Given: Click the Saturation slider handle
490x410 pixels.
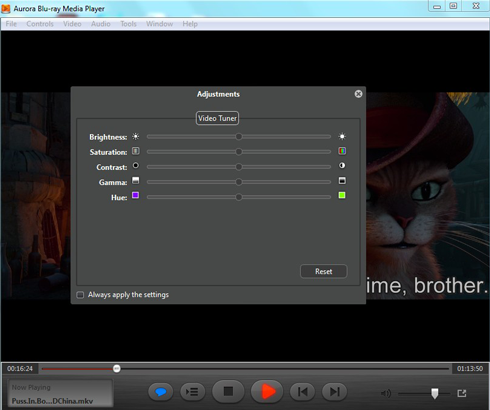Looking at the screenshot, I should [239, 152].
